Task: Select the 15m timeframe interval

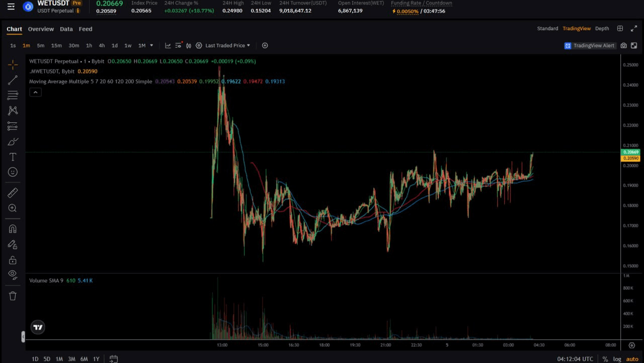Action: pos(56,45)
